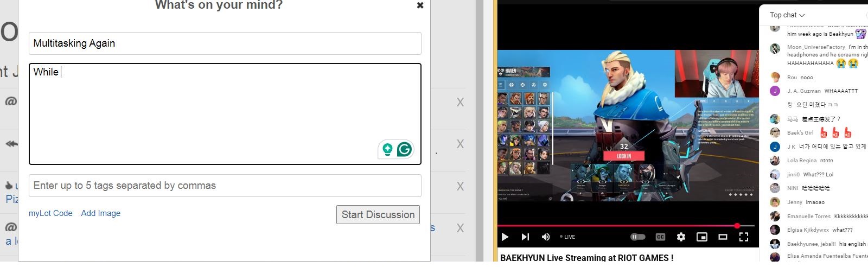
Task: Click Emanuelle Torres chat avatar
Action: (775, 216)
